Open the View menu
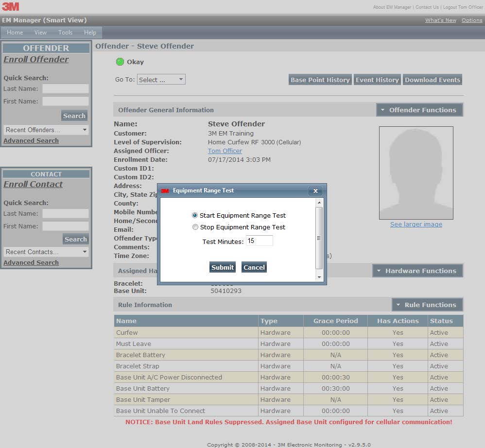 pyautogui.click(x=40, y=33)
